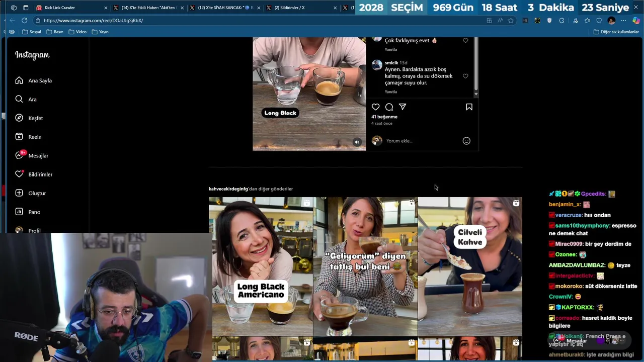The image size is (644, 362).
Task: Like the reel with heart icon
Action: point(375,107)
